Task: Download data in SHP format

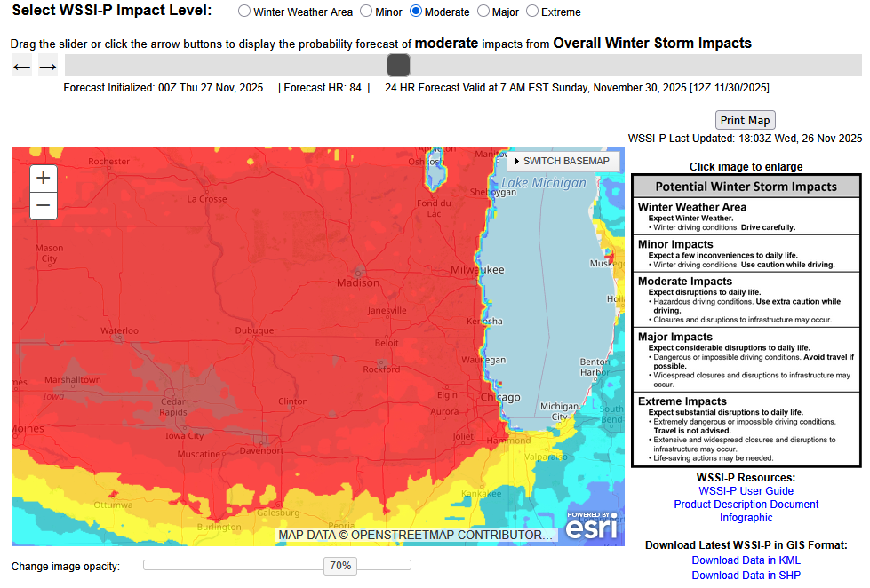Action: (x=746, y=576)
